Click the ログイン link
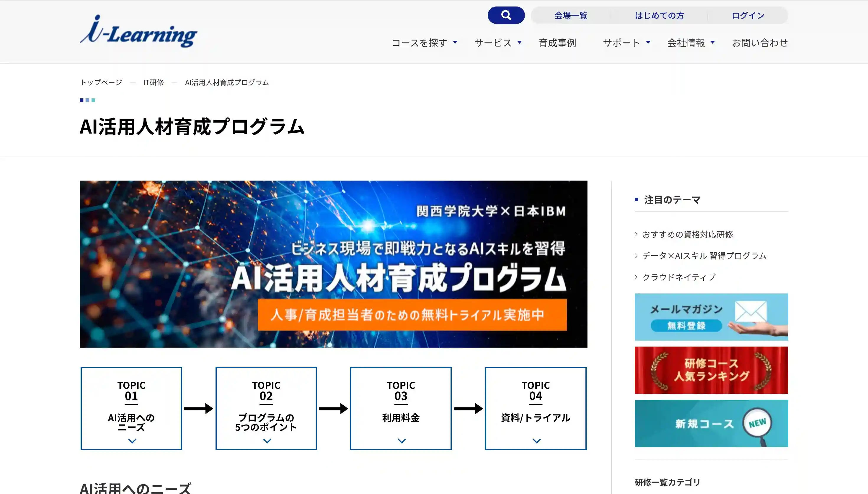The width and height of the screenshot is (868, 494). click(x=748, y=16)
